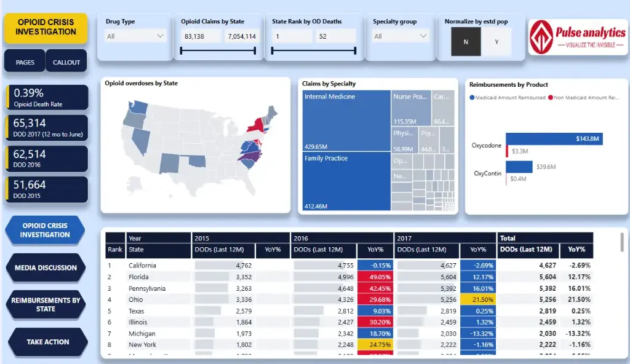Toggle Medicaid Amount Reimbursed legend item
Screen dimensions: 630x364
coord(508,98)
